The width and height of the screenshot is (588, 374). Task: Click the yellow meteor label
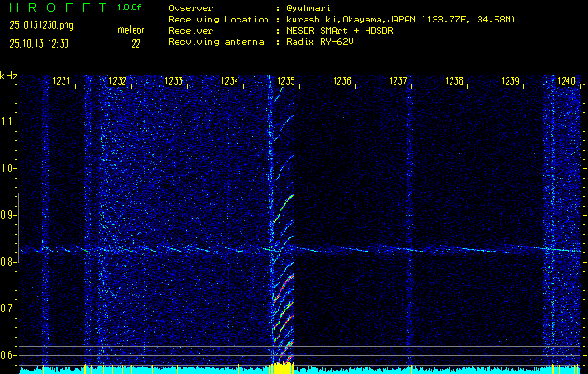(131, 31)
